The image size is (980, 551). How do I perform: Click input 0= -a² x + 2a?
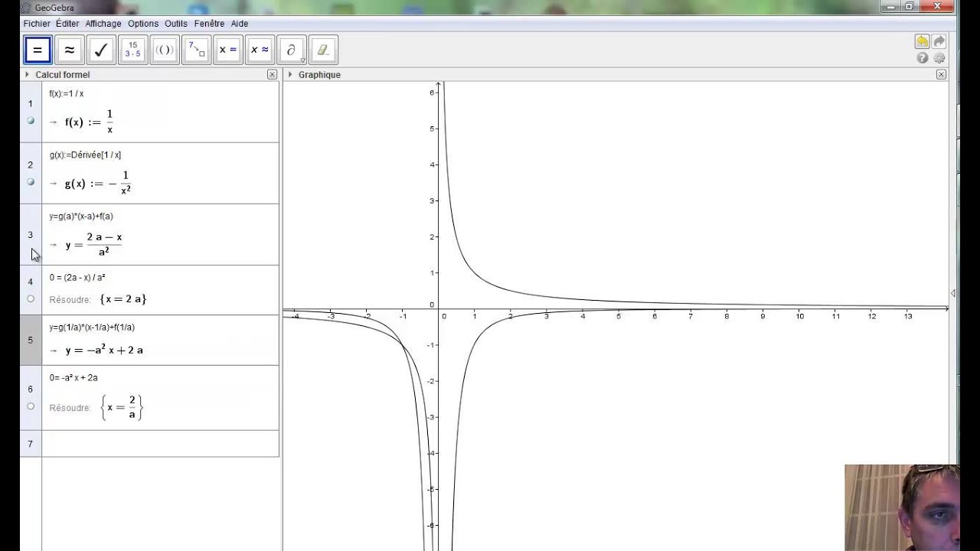pos(73,377)
